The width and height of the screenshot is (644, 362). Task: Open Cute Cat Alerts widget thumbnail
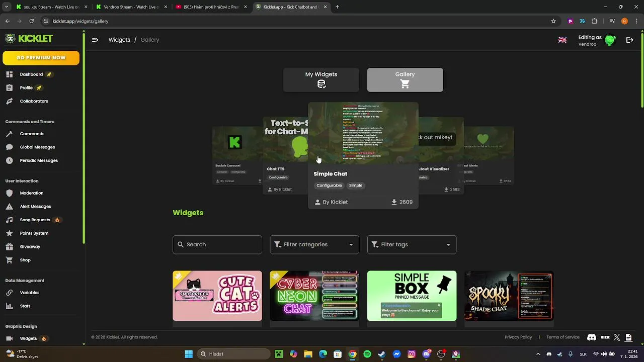click(x=217, y=296)
